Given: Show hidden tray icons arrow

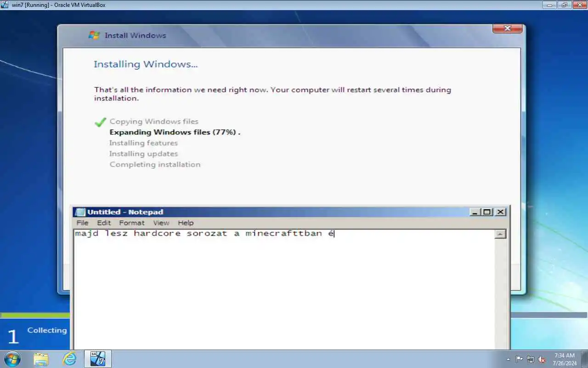Looking at the screenshot, I should [508, 359].
